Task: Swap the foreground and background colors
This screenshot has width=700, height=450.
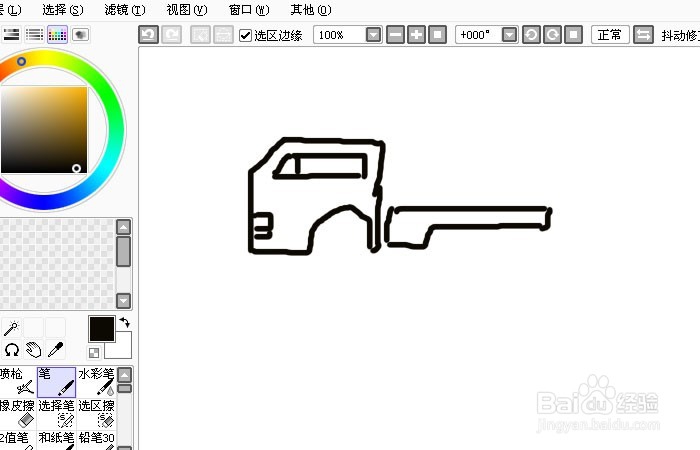Action: [125, 322]
